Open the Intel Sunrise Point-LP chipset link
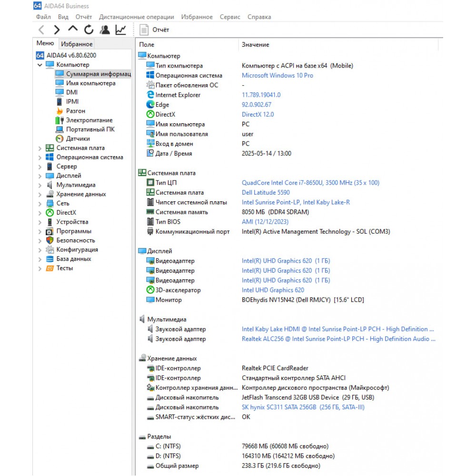Viewport: 476px width, 476px height. click(296, 202)
